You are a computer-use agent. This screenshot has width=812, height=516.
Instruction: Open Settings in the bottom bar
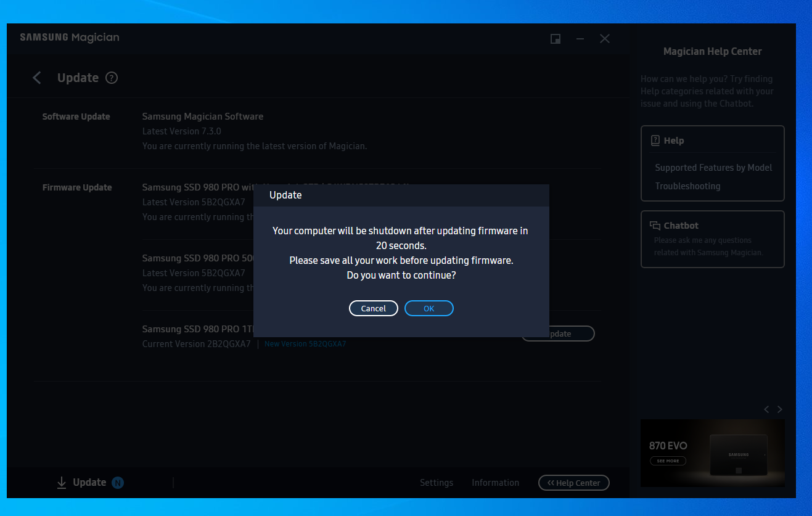(x=437, y=483)
